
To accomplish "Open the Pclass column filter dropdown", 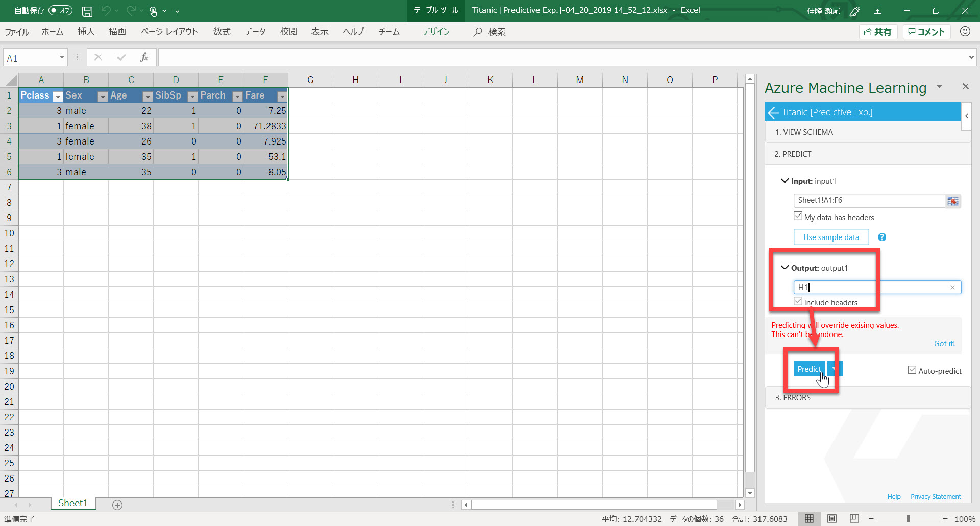I will point(58,97).
